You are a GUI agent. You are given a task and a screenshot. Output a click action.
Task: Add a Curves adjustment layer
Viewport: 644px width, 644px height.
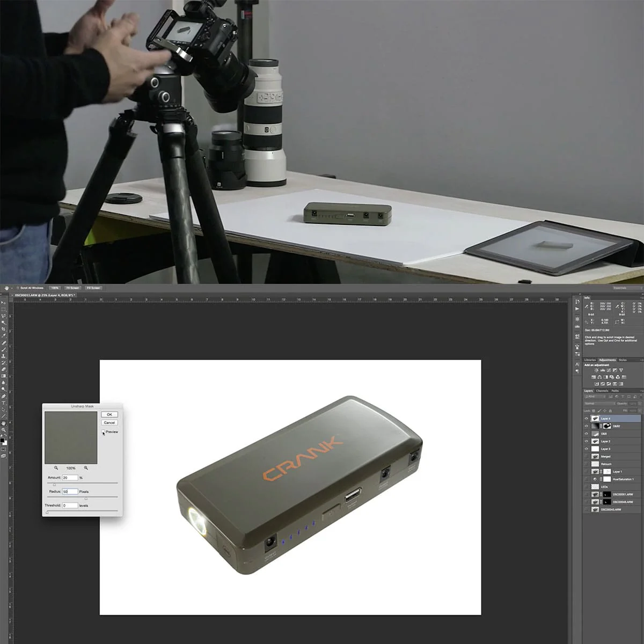coord(609,370)
